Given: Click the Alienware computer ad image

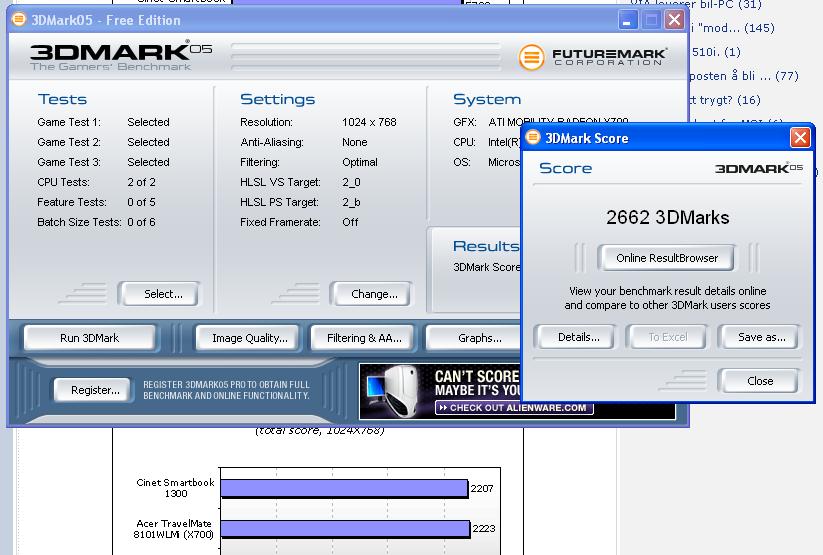Looking at the screenshot, I should 394,391.
